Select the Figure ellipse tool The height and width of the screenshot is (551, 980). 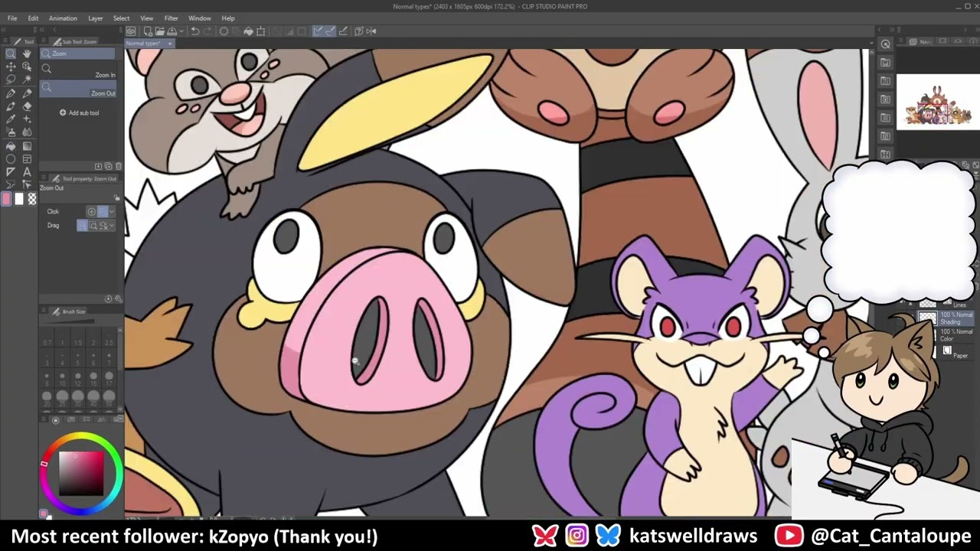pyautogui.click(x=11, y=159)
